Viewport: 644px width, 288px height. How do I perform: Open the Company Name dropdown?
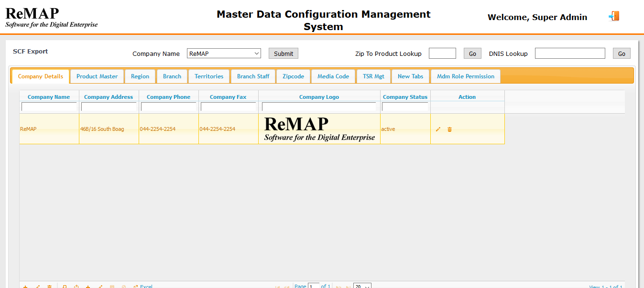[x=224, y=53]
